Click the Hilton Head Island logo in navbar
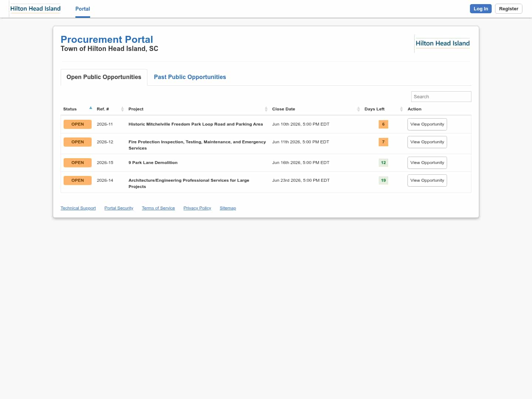The image size is (532, 399). [35, 8]
